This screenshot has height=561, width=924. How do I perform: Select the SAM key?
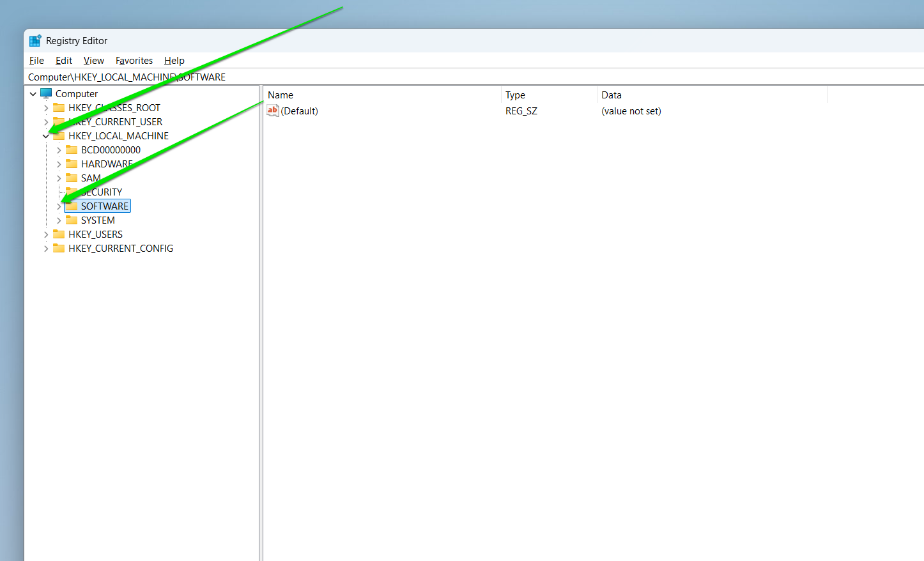(x=91, y=178)
